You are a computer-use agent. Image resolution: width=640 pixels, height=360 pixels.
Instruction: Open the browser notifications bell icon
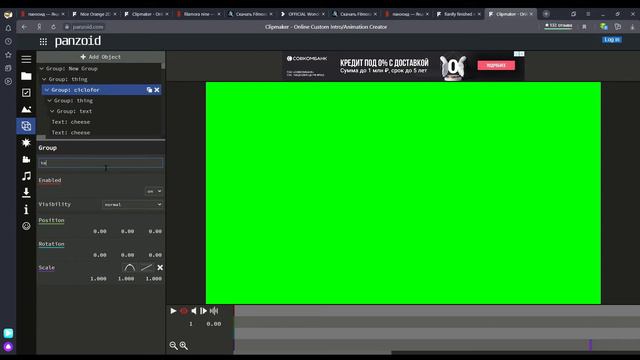(x=8, y=28)
